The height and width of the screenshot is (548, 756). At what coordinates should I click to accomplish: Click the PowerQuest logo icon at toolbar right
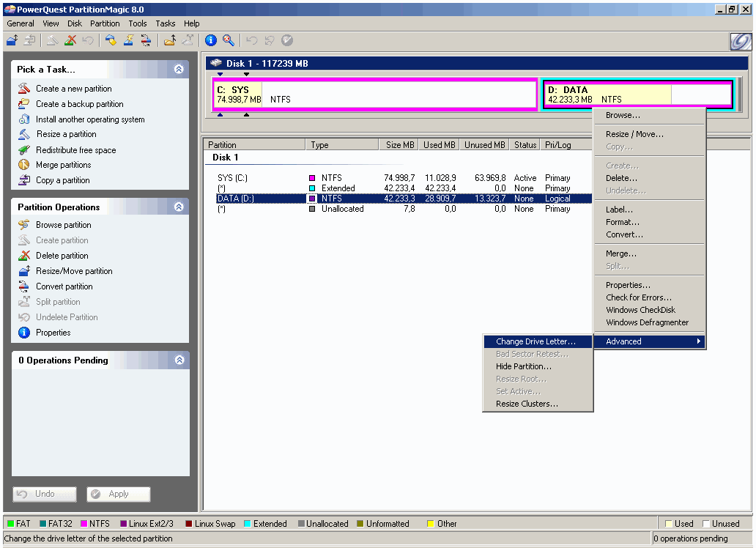740,42
